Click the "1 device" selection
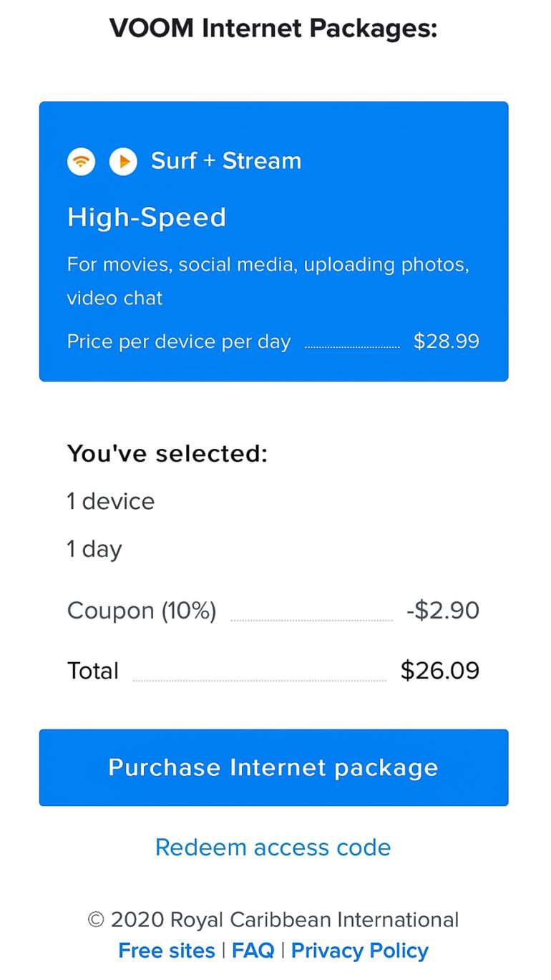 click(111, 501)
